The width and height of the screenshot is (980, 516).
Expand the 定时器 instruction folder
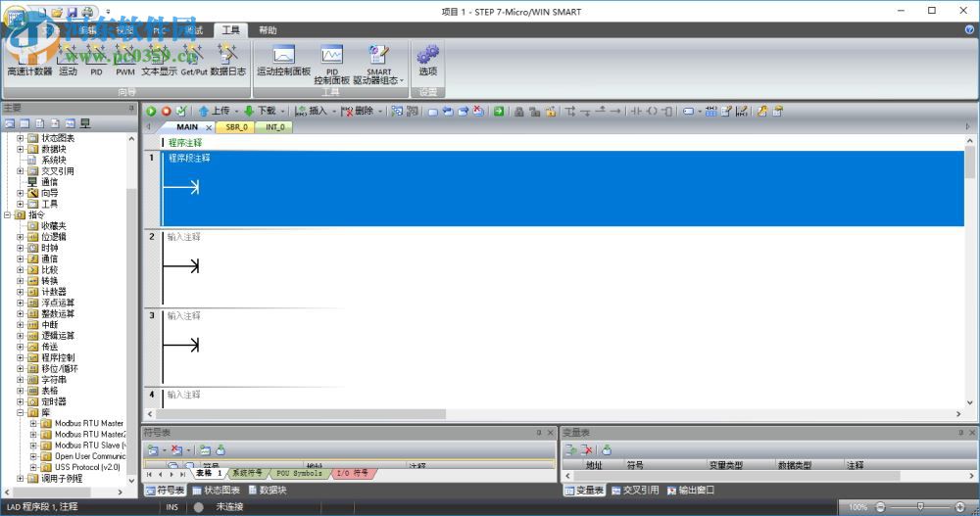[20, 401]
